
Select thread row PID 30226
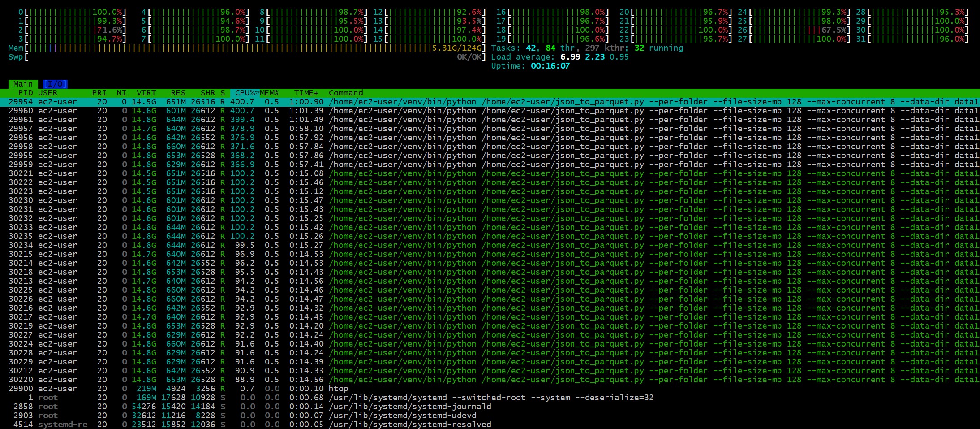(x=490, y=299)
